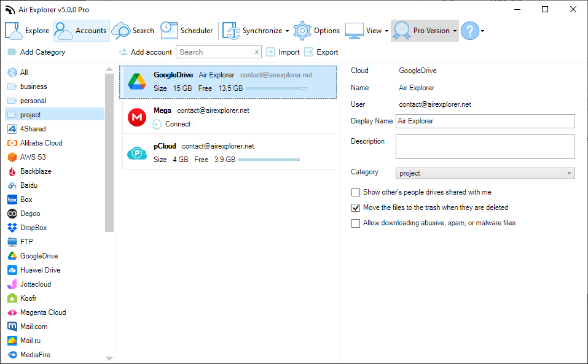Click the pCloud storage usage bar

pos(269,160)
